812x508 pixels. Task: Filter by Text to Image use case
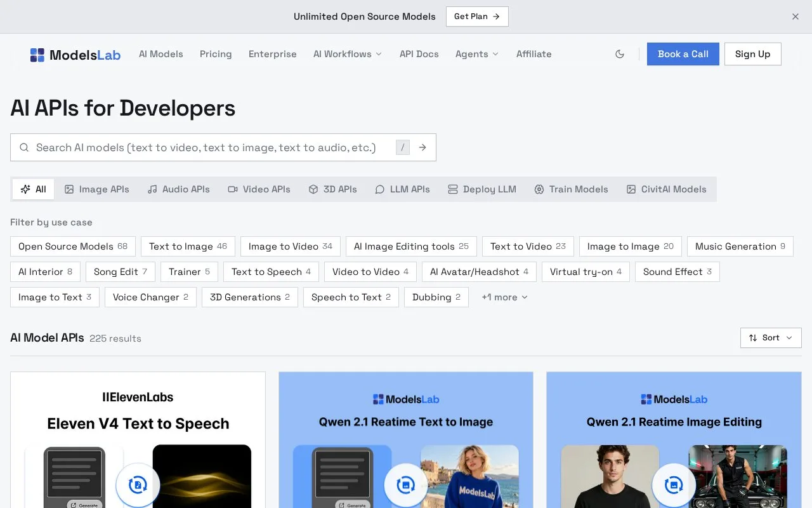188,246
